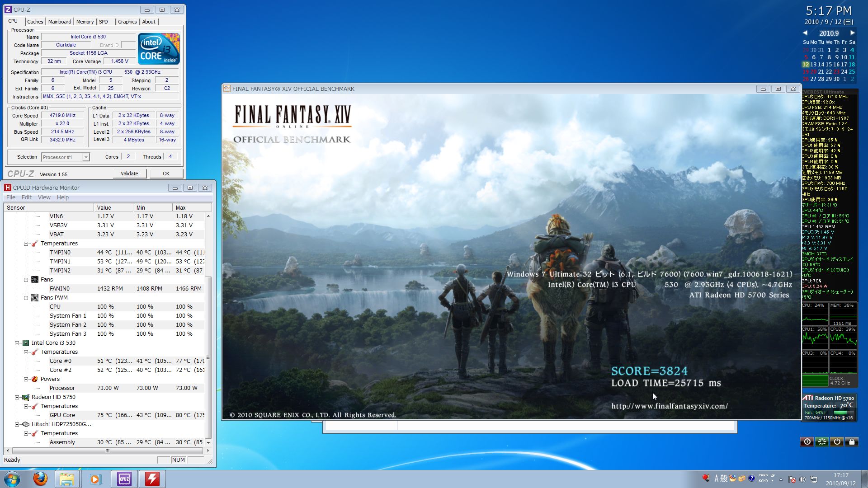This screenshot has width=868, height=488.
Task: Click the lock gadget icon
Action: 852,441
